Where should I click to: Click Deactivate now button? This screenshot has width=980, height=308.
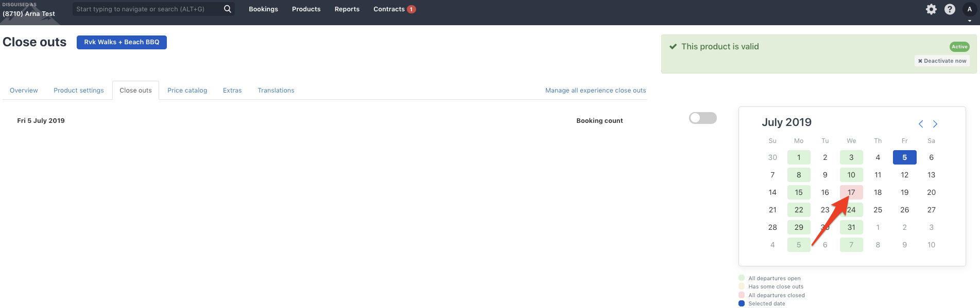pyautogui.click(x=942, y=61)
